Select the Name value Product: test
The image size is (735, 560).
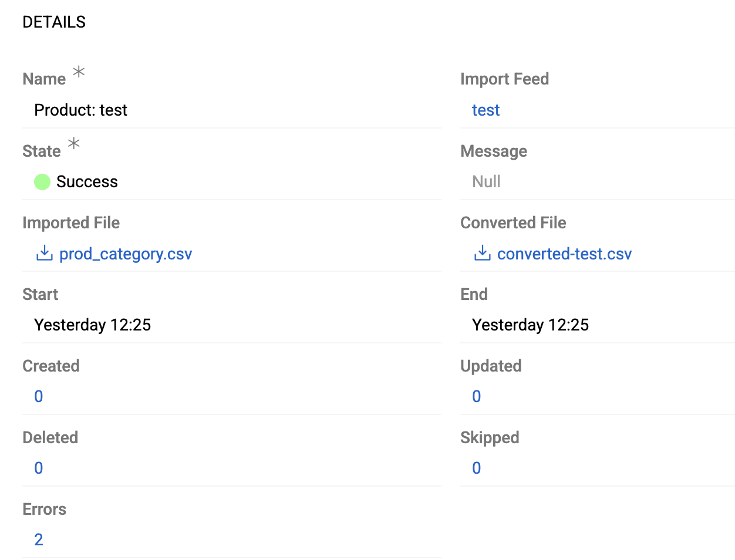80,110
